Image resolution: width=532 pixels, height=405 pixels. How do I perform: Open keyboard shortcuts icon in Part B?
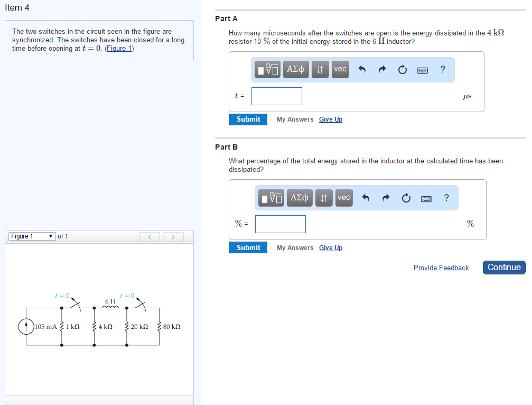[x=426, y=198]
